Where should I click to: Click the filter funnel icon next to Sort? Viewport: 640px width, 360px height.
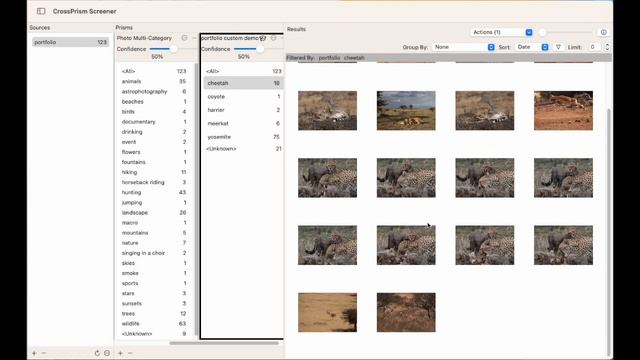point(558,47)
